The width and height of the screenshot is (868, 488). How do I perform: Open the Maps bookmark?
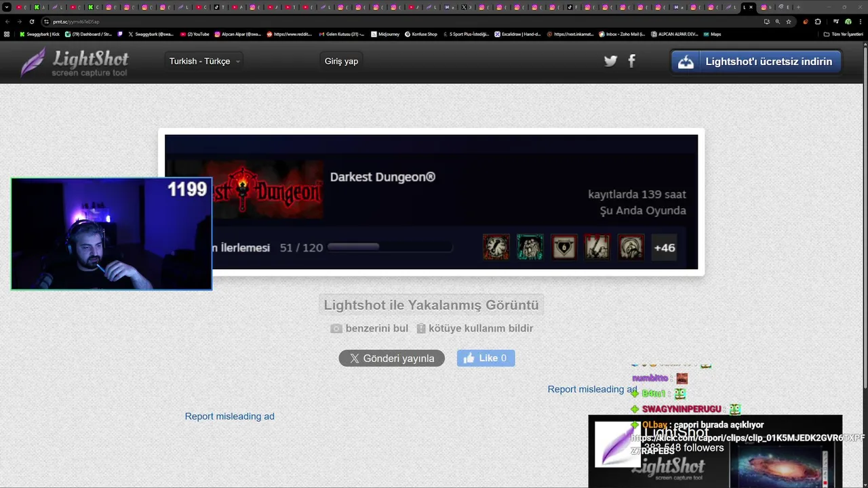tap(712, 34)
